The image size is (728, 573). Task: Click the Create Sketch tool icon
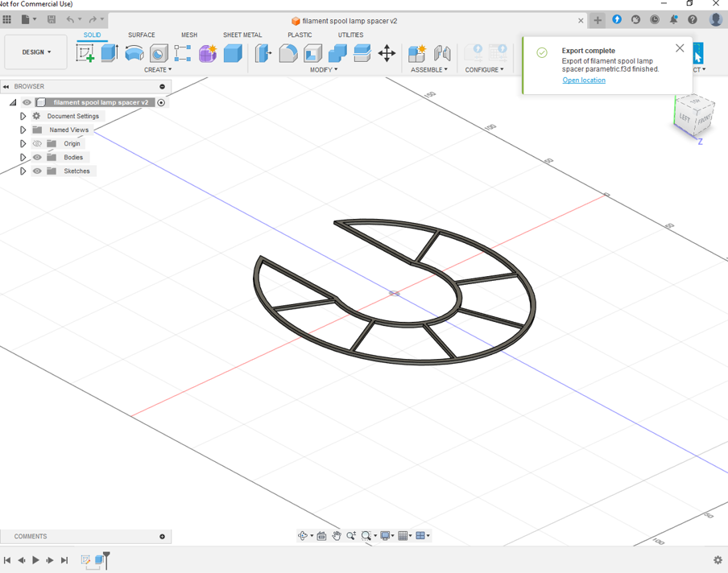[x=85, y=53]
